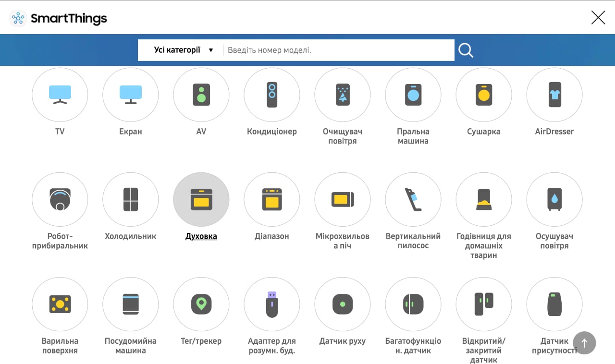Open the Вертикальний пилосос stick vacuum icon
The height and width of the screenshot is (364, 615).
point(413,200)
